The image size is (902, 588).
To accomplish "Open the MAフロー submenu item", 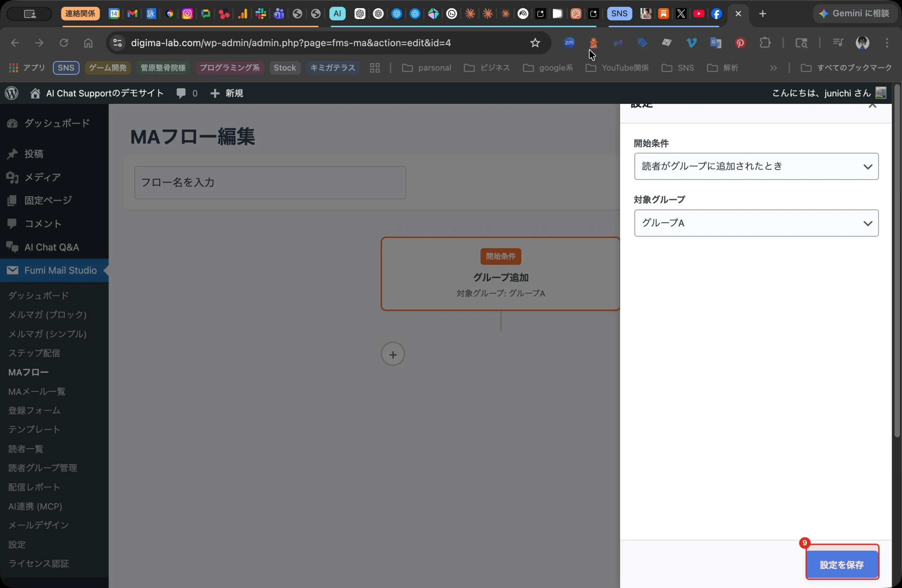I will [x=29, y=372].
